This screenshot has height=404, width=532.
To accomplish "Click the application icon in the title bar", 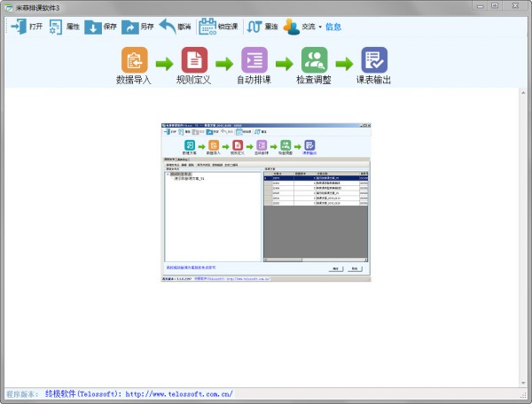I will click(8, 6).
